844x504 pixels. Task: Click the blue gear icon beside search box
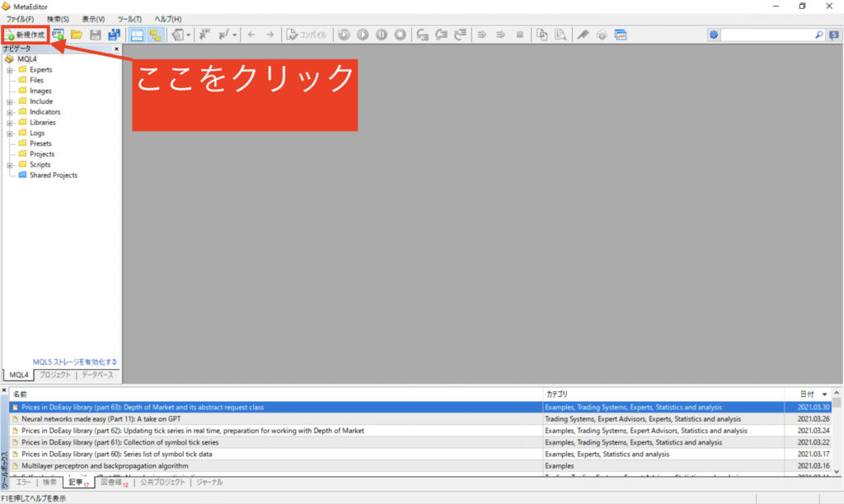point(714,35)
